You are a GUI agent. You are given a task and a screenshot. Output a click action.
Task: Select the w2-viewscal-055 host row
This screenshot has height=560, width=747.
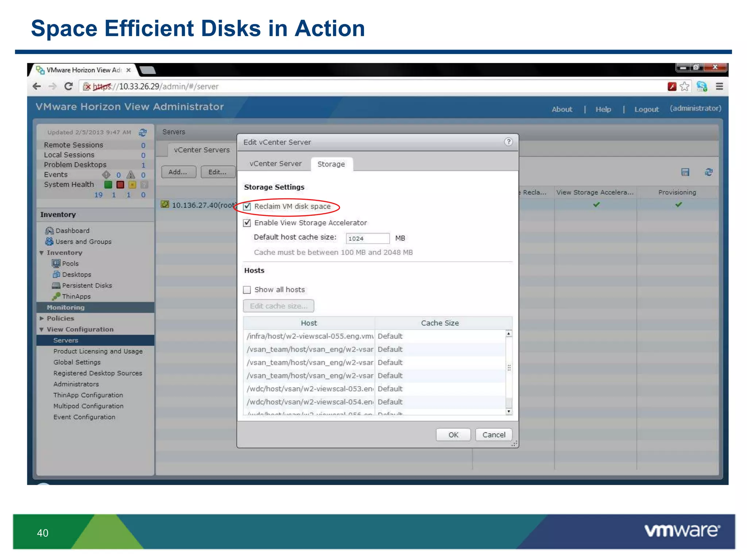(375, 336)
